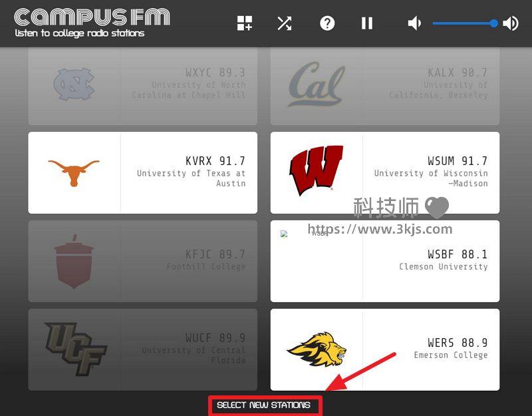Click the Foothill College text
Image resolution: width=532 pixels, height=416 pixels.
coord(206,267)
